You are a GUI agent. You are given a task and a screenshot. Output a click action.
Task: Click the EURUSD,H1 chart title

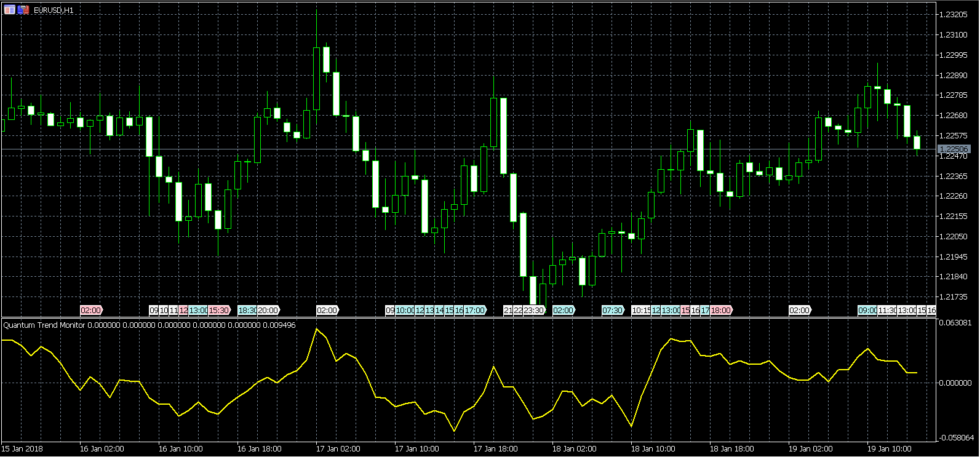(54, 10)
